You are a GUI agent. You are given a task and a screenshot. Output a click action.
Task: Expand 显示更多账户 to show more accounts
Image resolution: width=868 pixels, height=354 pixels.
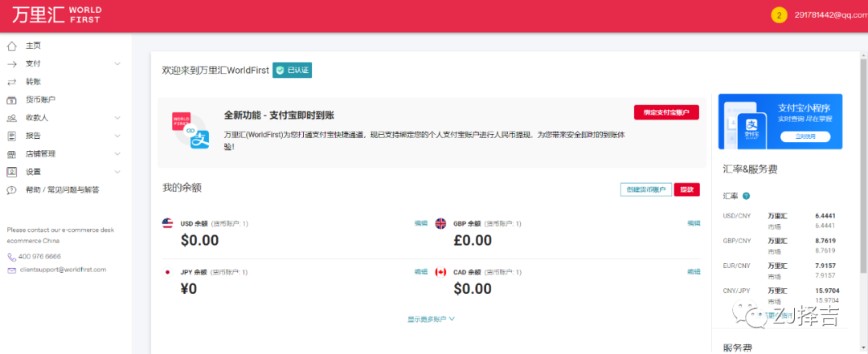[x=432, y=319]
